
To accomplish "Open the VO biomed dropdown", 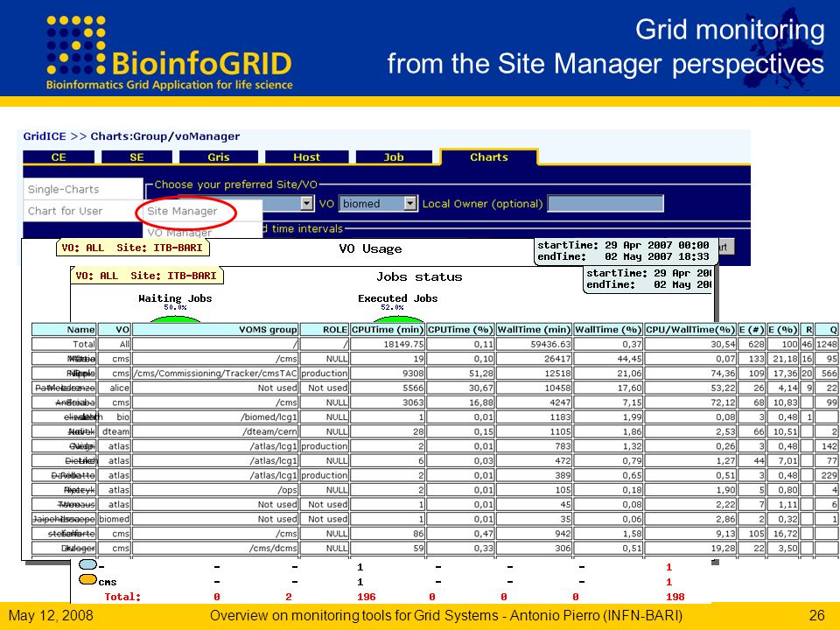I will click(378, 204).
